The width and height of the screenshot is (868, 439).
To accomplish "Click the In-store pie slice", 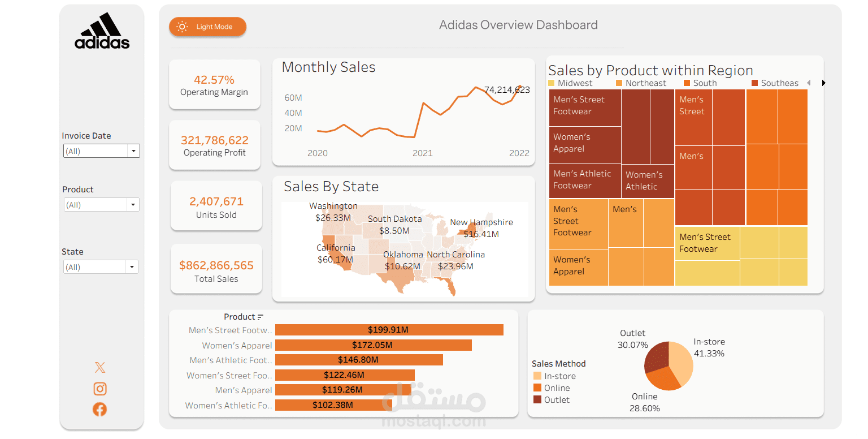I will [x=683, y=362].
